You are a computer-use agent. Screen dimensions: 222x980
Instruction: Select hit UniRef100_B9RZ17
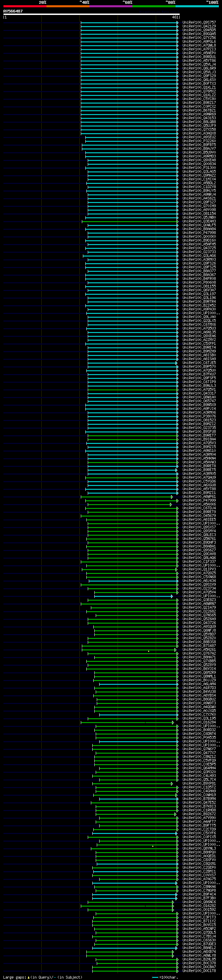pyautogui.click(x=199, y=103)
